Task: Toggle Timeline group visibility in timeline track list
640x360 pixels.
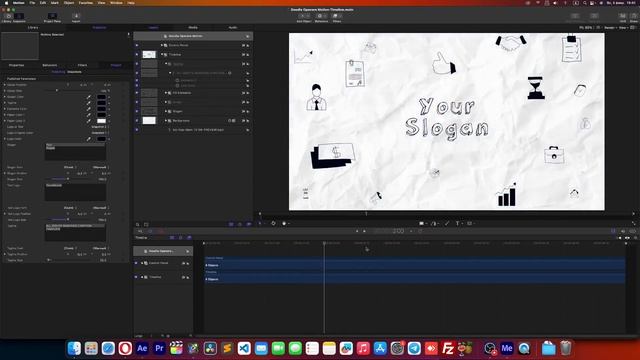Action: (x=136, y=277)
